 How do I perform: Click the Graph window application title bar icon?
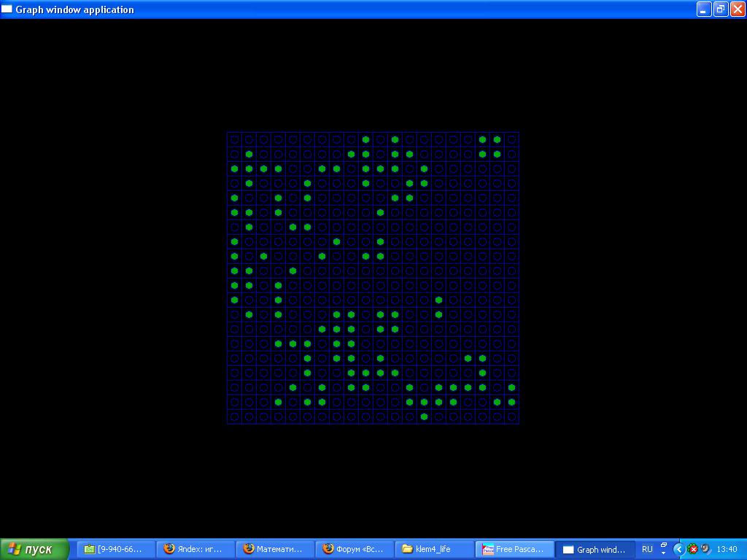pos(7,9)
